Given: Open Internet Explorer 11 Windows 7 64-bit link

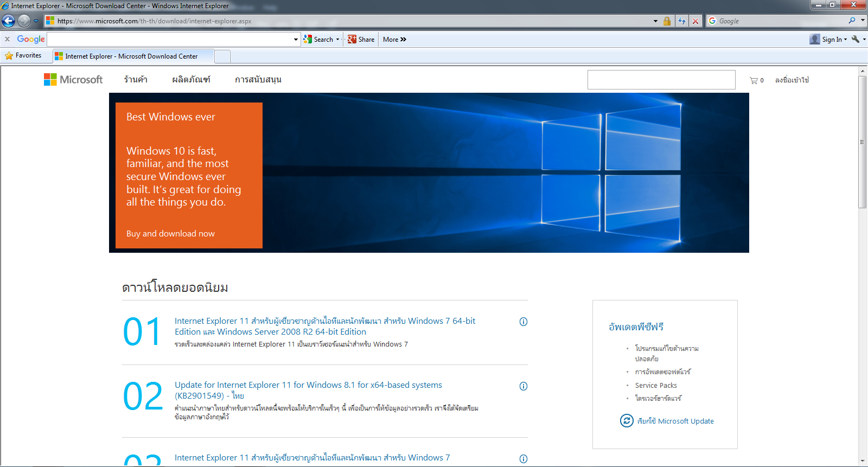Looking at the screenshot, I should tap(325, 327).
